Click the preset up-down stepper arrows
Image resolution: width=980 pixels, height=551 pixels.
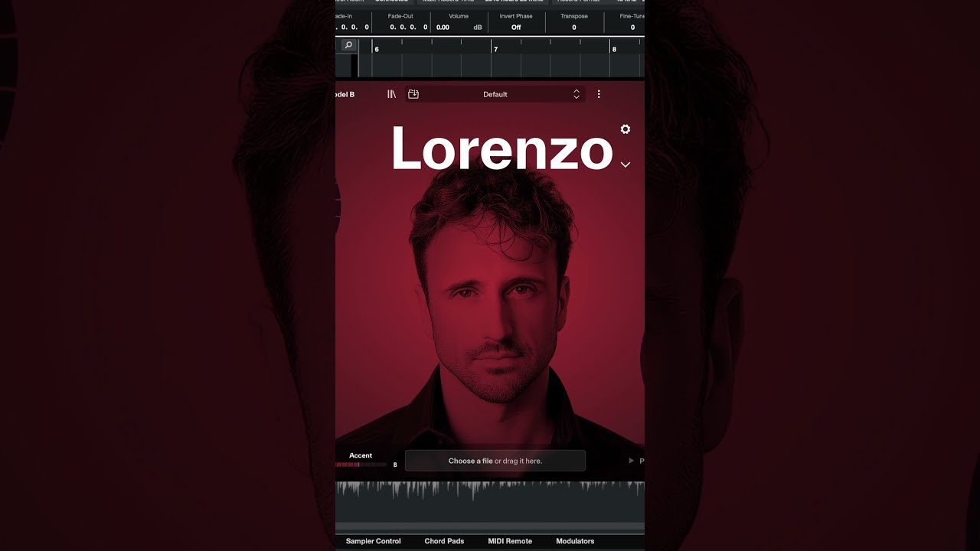coord(577,94)
